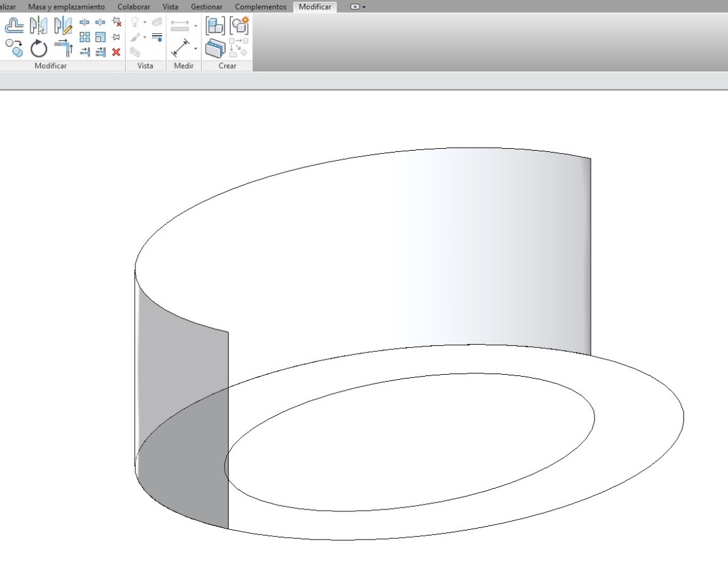Image resolution: width=728 pixels, height=565 pixels.
Task: Delete selection with the red X icon
Action: (116, 52)
